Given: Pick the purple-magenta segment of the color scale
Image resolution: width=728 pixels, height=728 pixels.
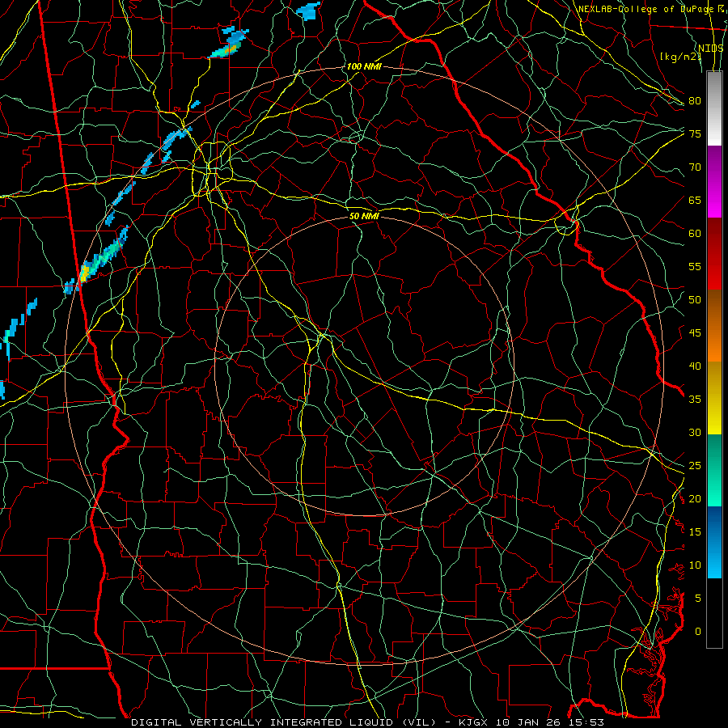Looking at the screenshot, I should (714, 181).
